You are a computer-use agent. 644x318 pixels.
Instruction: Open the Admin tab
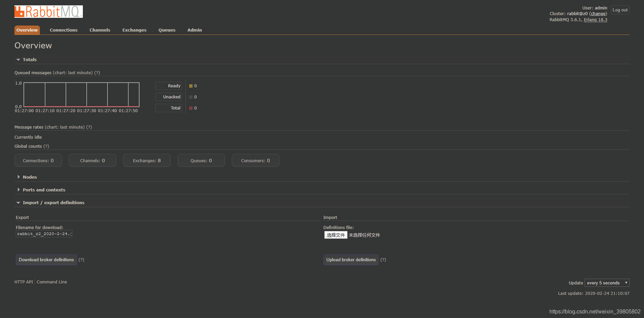195,30
